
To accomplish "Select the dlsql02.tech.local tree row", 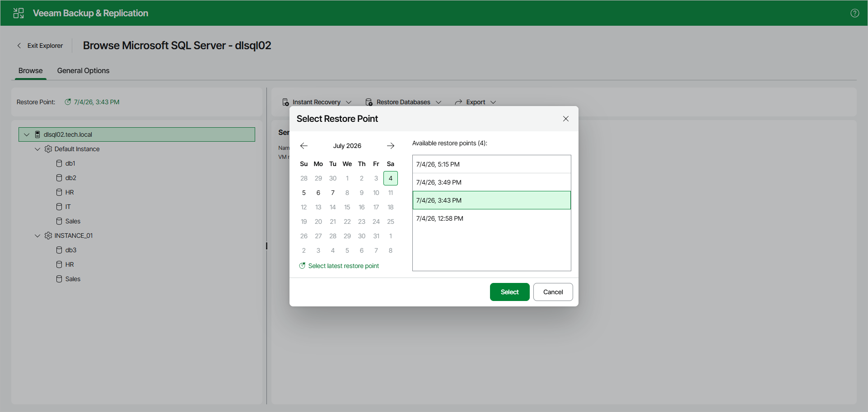I will click(137, 134).
